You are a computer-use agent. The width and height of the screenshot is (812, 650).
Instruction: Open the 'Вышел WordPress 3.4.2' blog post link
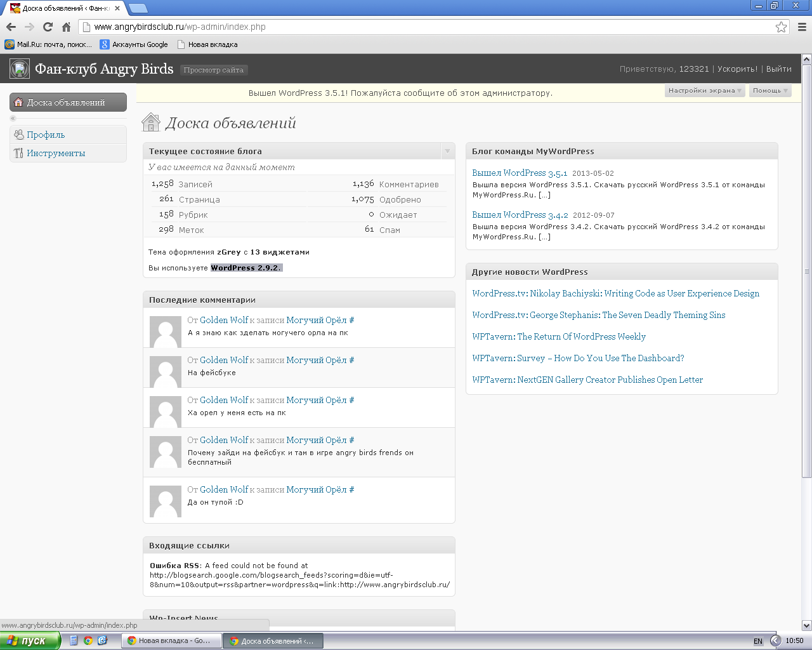click(x=520, y=215)
